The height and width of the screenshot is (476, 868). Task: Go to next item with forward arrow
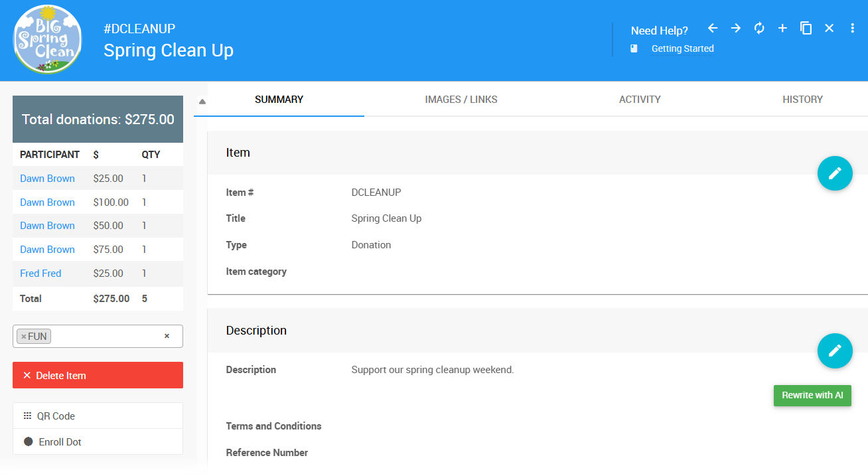tap(736, 28)
